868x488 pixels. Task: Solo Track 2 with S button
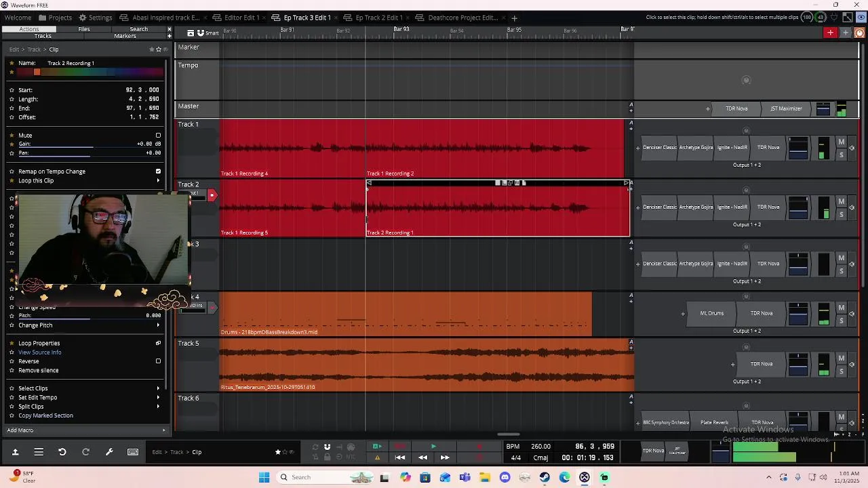[x=842, y=214]
